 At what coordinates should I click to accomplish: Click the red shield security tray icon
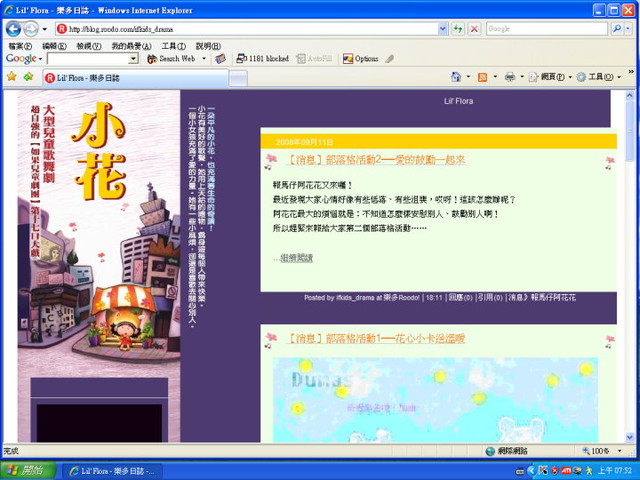tap(555, 471)
